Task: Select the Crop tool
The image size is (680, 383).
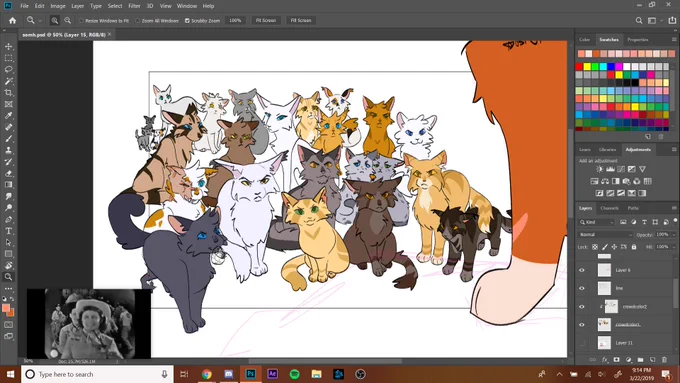Action: 8,92
